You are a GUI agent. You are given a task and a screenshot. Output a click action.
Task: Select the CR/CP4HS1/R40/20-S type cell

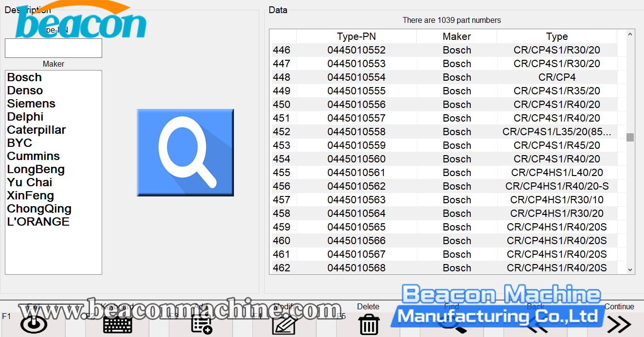pyautogui.click(x=557, y=186)
